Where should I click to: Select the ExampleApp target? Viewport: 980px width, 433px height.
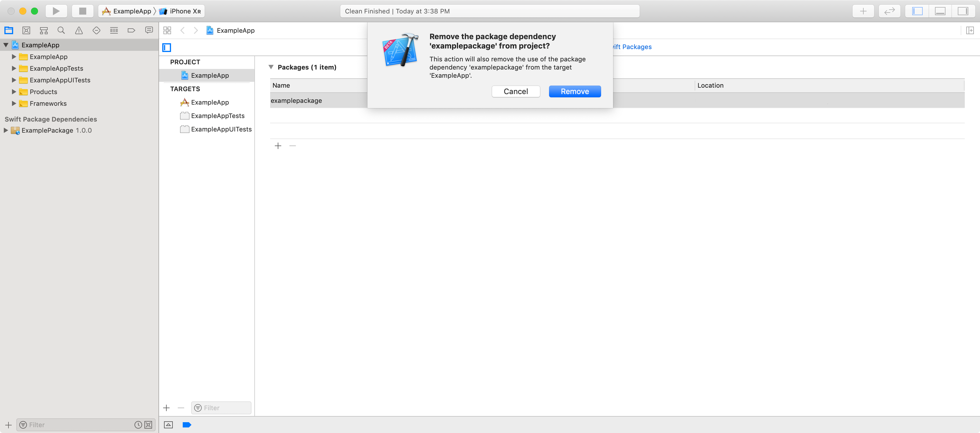tap(210, 102)
